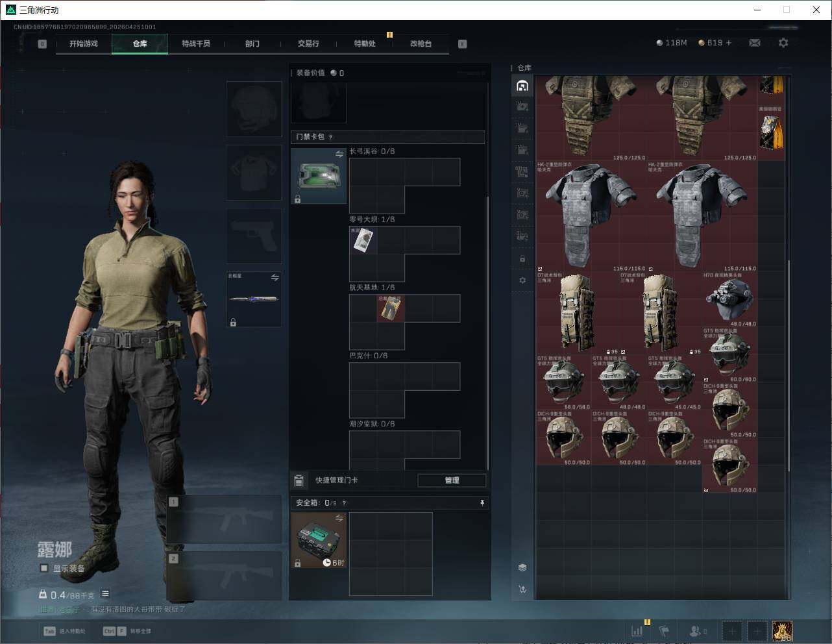Select the safe box with the 6时 timer
Screen dimensions: 832x644
pos(319,540)
